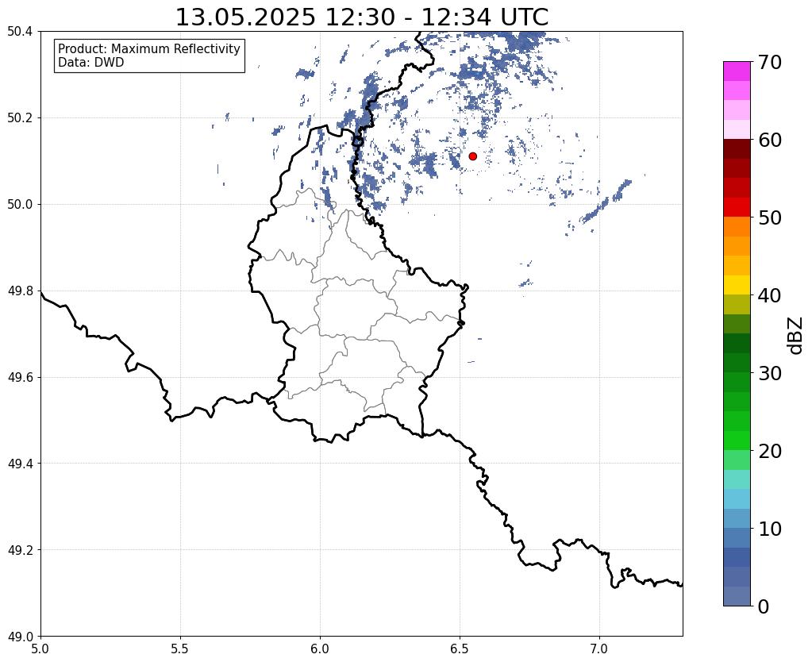The image size is (812, 662).
Task: Click the latitude axis label 49.8
Action: [x=20, y=291]
